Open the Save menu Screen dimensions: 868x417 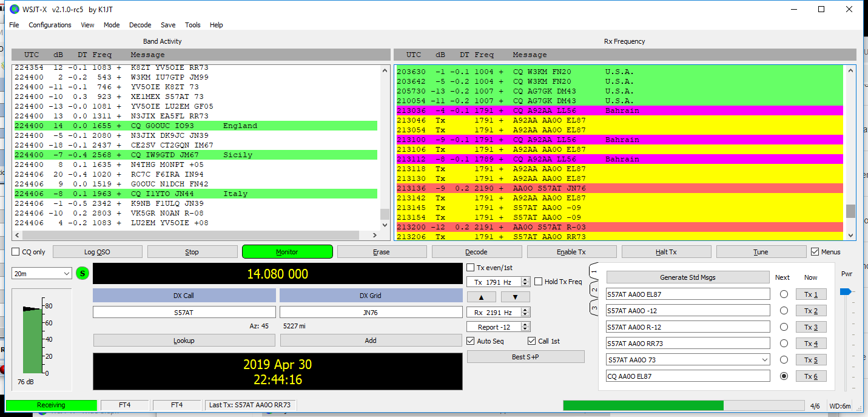[168, 25]
